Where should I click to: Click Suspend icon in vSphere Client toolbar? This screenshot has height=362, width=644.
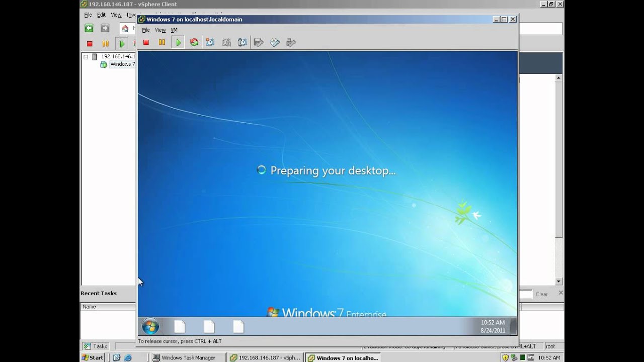tap(106, 44)
